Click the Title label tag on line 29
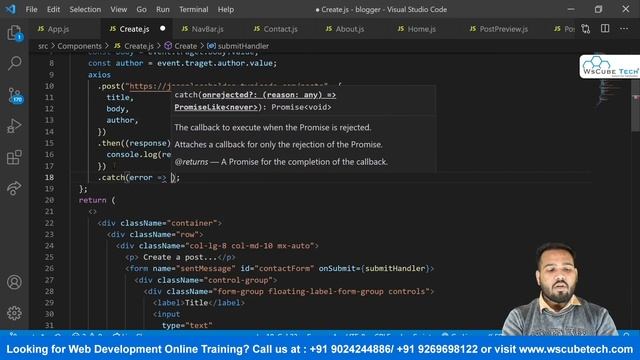Image resolution: width=640 pixels, height=360 pixels. pos(199,302)
